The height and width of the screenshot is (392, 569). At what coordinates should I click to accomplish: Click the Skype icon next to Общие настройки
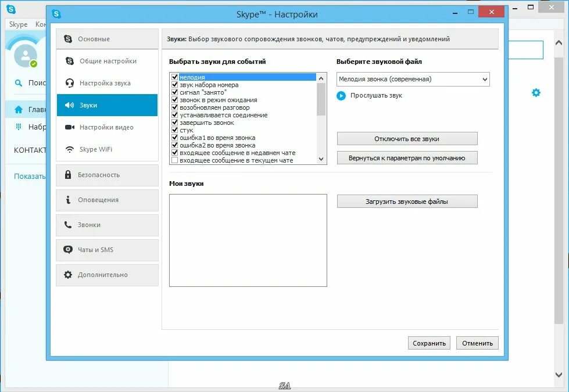[70, 61]
